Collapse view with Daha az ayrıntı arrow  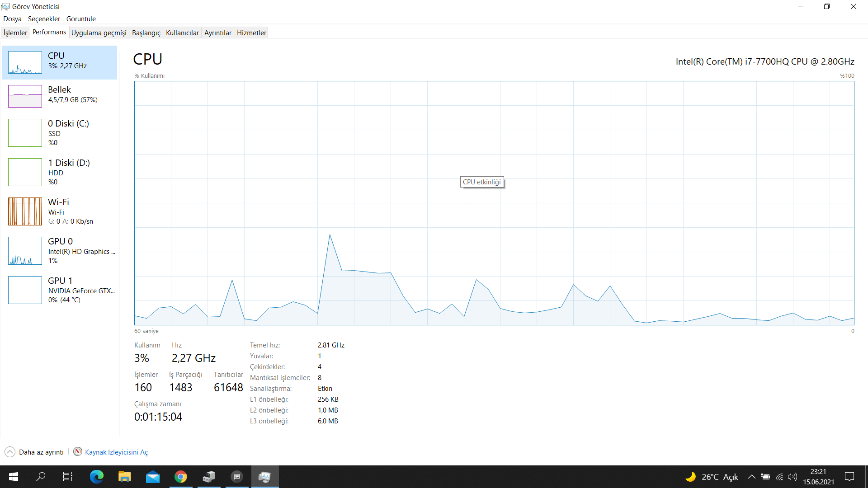10,452
